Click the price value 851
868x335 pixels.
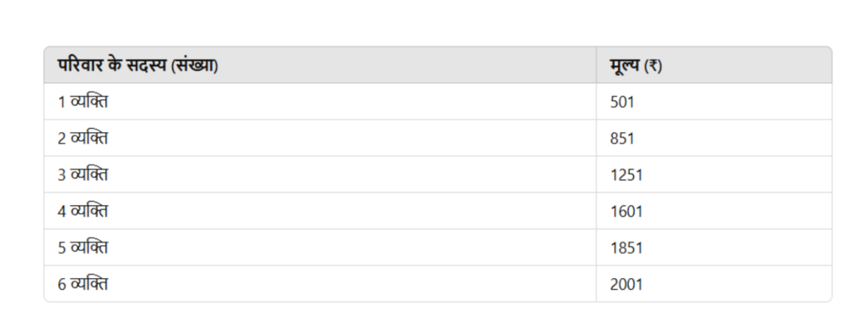pos(621,138)
